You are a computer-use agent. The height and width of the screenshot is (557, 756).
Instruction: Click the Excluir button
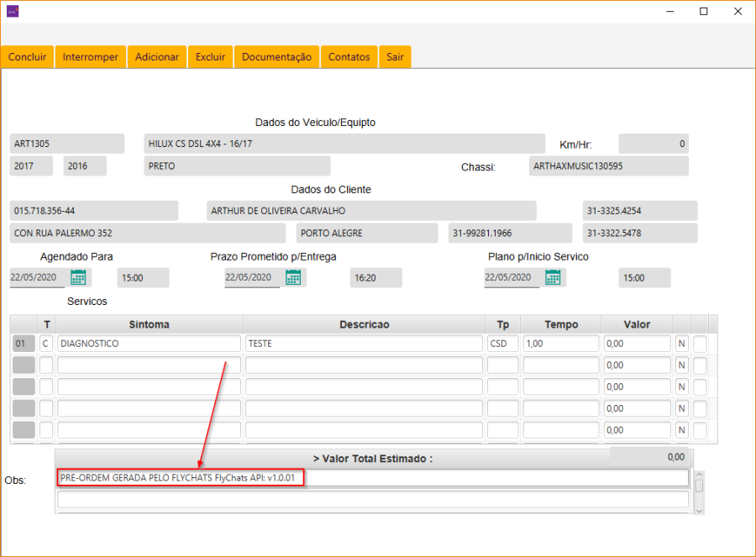(x=210, y=57)
